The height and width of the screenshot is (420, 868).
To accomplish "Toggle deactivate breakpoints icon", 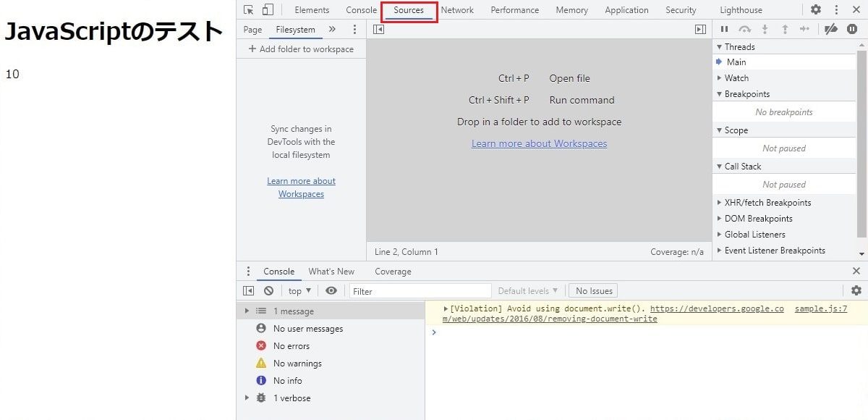I will pyautogui.click(x=831, y=30).
